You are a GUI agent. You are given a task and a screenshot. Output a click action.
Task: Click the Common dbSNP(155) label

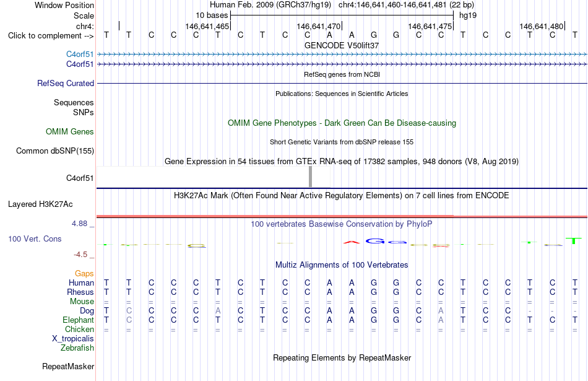(54, 151)
